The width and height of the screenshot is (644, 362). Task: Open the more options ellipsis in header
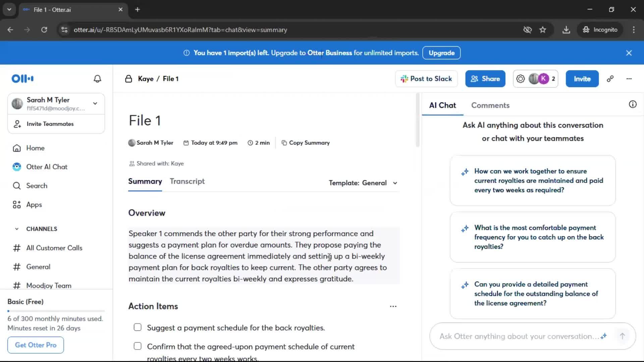coord(629,79)
